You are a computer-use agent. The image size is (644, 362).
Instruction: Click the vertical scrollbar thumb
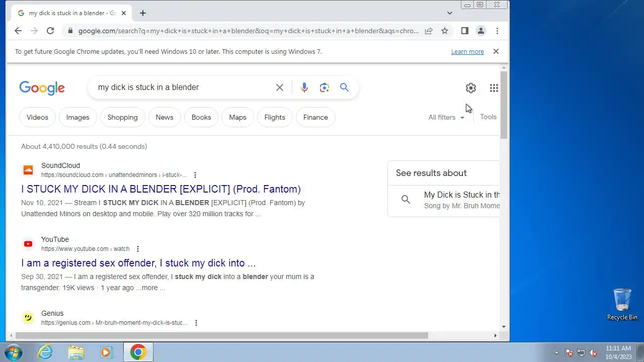tap(504, 105)
